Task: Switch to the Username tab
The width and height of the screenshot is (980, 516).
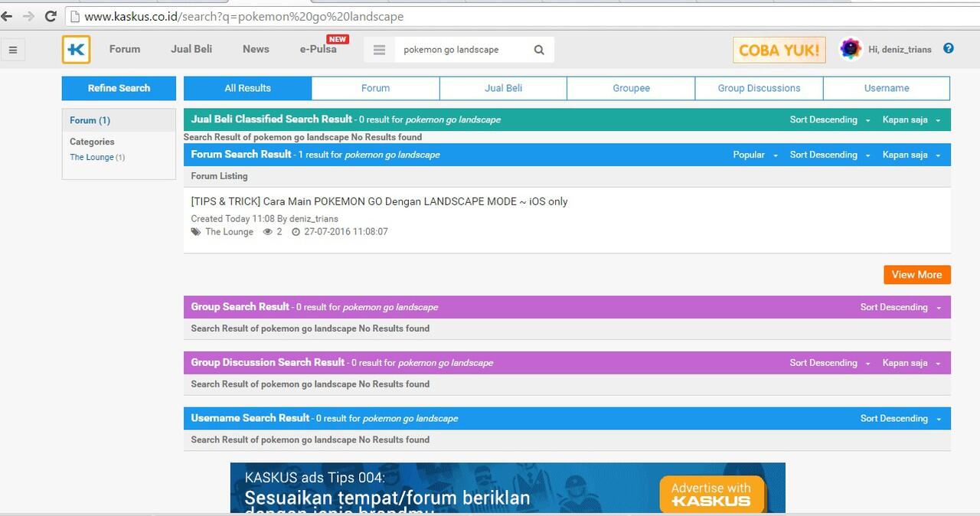Action: [x=887, y=88]
